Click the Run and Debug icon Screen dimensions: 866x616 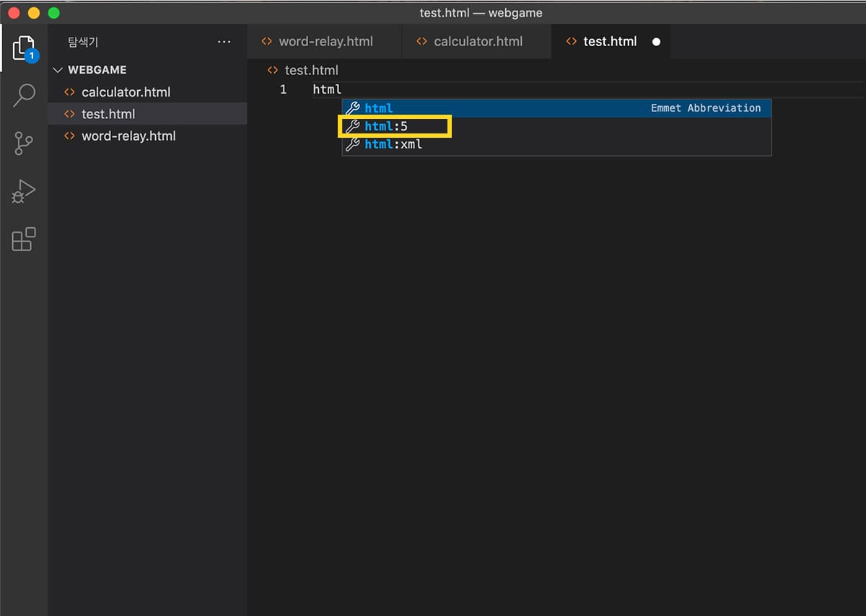[x=24, y=191]
